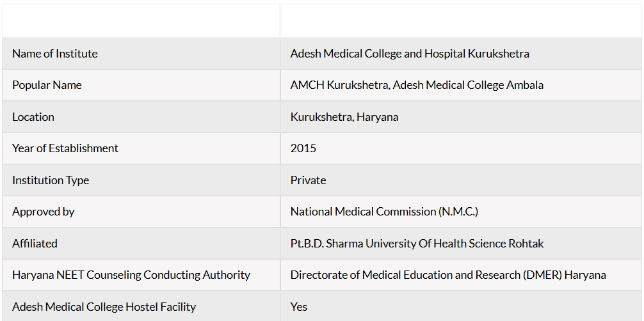Select 'Directorate of Medical Education and Research' cell
This screenshot has height=321, width=644.
461,275
